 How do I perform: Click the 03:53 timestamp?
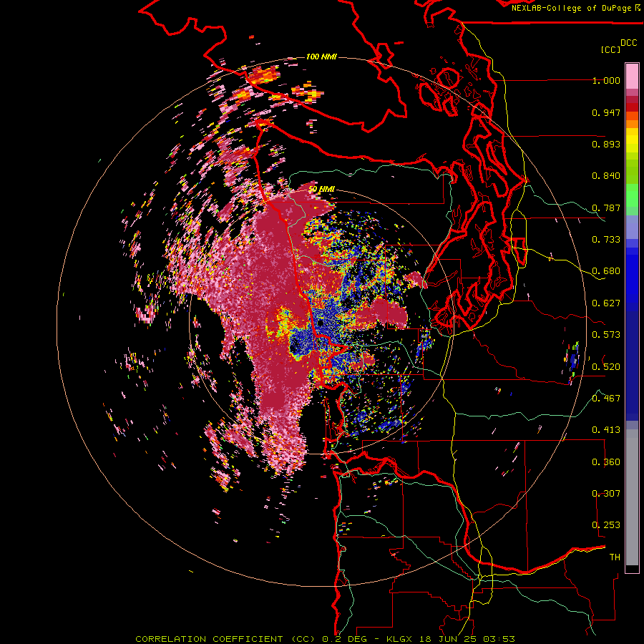click(x=499, y=639)
